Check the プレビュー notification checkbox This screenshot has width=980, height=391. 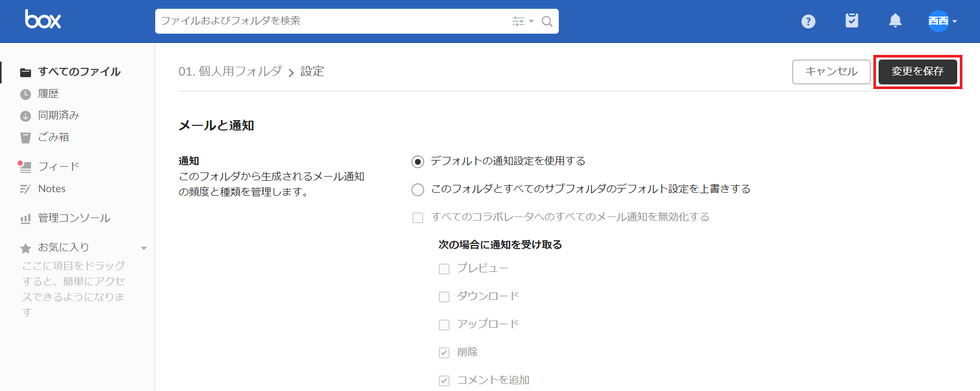[444, 269]
